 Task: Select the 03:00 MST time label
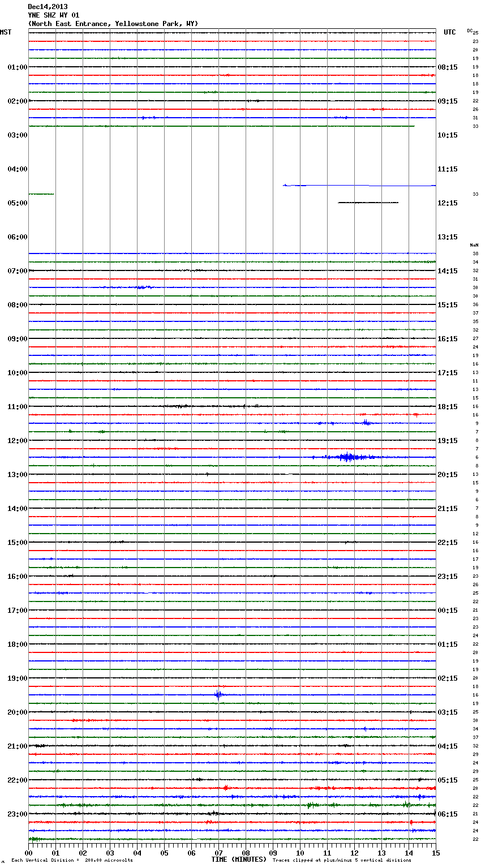18,135
